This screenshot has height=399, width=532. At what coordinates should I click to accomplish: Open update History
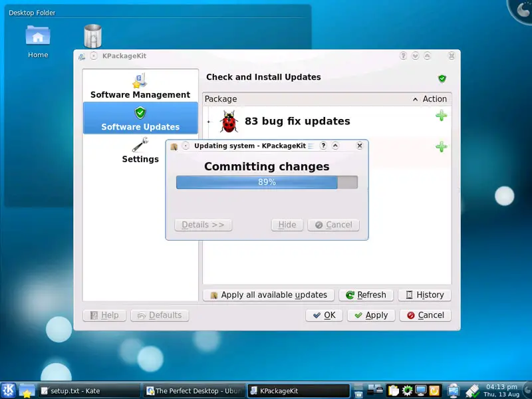(424, 295)
